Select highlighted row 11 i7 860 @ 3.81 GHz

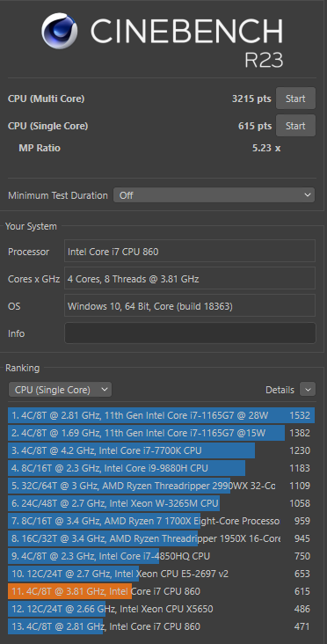[x=161, y=591]
